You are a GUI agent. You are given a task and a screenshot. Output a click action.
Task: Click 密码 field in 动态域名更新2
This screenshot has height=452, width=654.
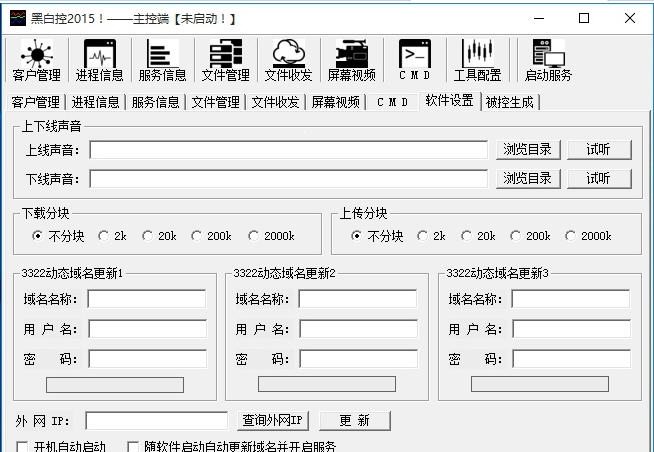[x=359, y=359]
